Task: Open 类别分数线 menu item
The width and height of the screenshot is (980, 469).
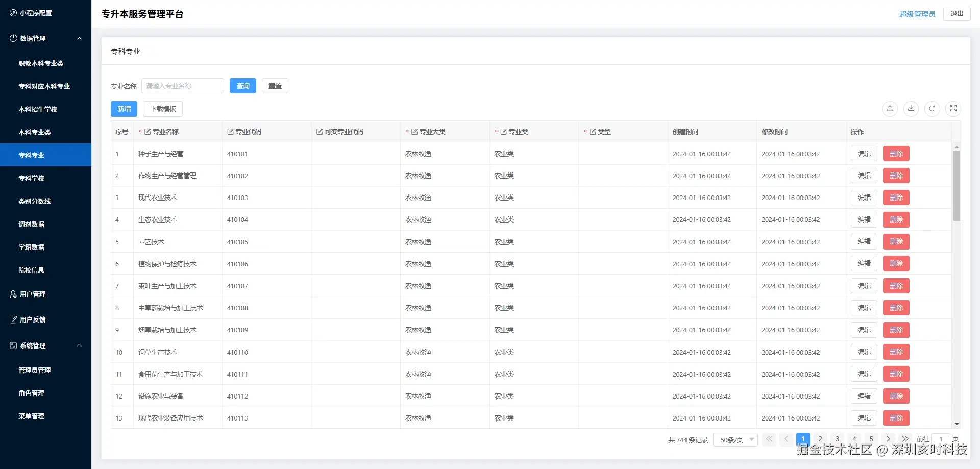Action: point(46,201)
